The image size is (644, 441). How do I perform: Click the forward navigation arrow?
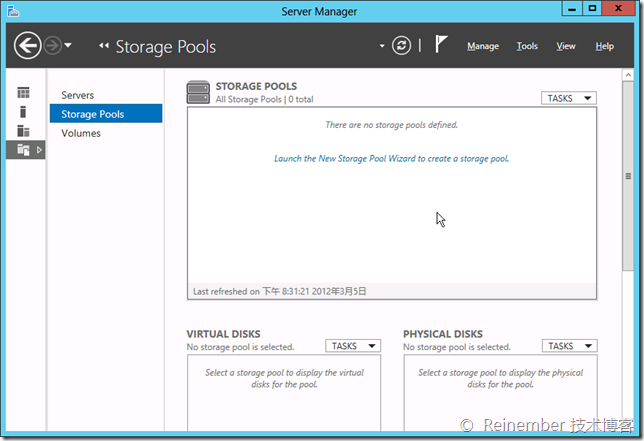click(x=51, y=45)
